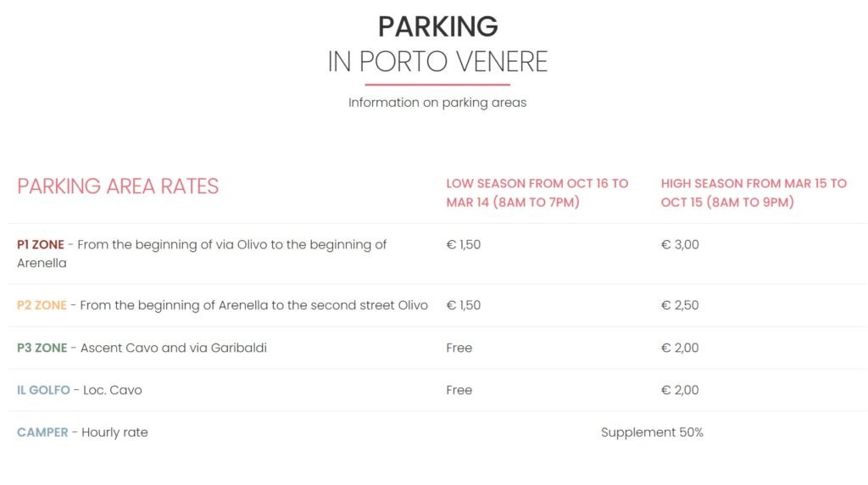This screenshot has height=485, width=868.
Task: Click the "Information on parking areas" caption
Action: 437,103
